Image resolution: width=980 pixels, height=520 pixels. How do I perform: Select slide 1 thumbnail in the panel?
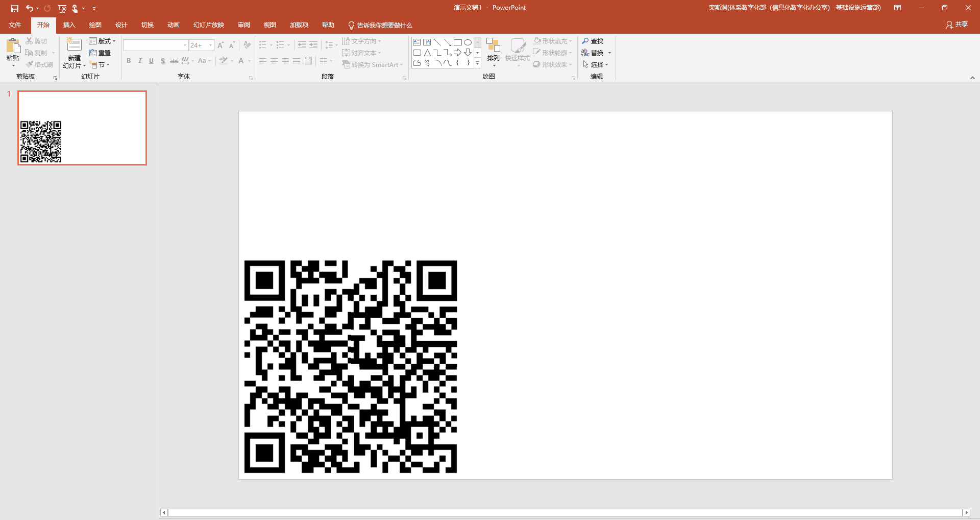(82, 128)
